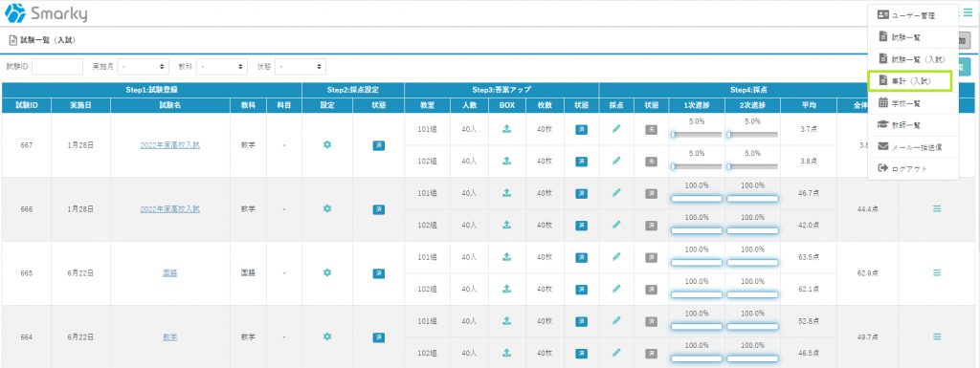The image size is (980, 368).
Task: Click grading pencil for 101組 of exam 667
Action: (616, 128)
